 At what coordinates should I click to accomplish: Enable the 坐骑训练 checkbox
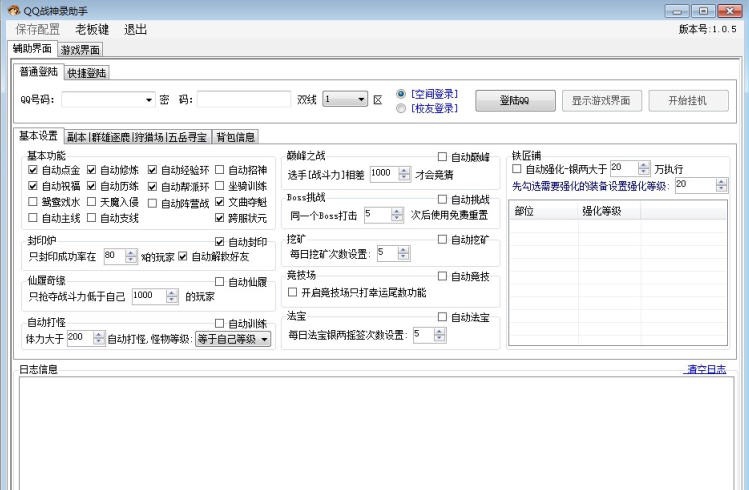coord(220,185)
